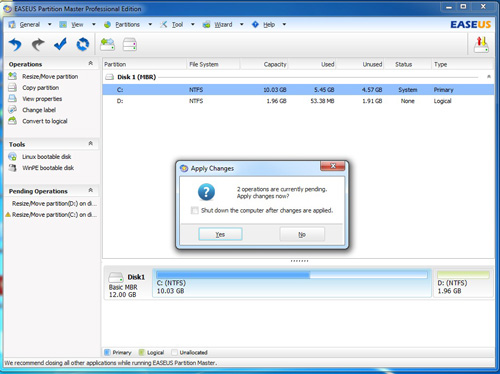Open the View menu
Screen dimensions: 500x374
coord(77,24)
